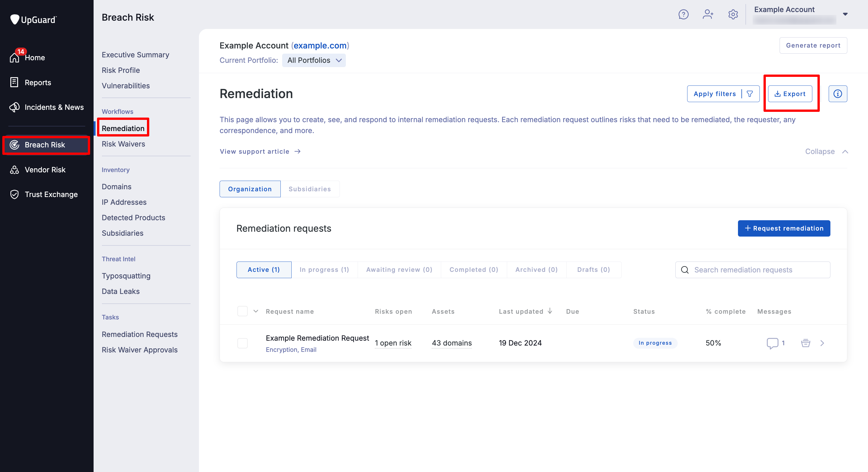The image size is (868, 472).
Task: Select the Awaiting review (0) tab
Action: 399,270
